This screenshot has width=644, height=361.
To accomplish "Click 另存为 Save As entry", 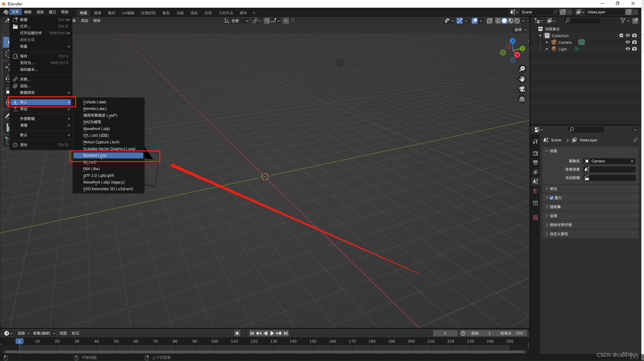I will pyautogui.click(x=27, y=63).
